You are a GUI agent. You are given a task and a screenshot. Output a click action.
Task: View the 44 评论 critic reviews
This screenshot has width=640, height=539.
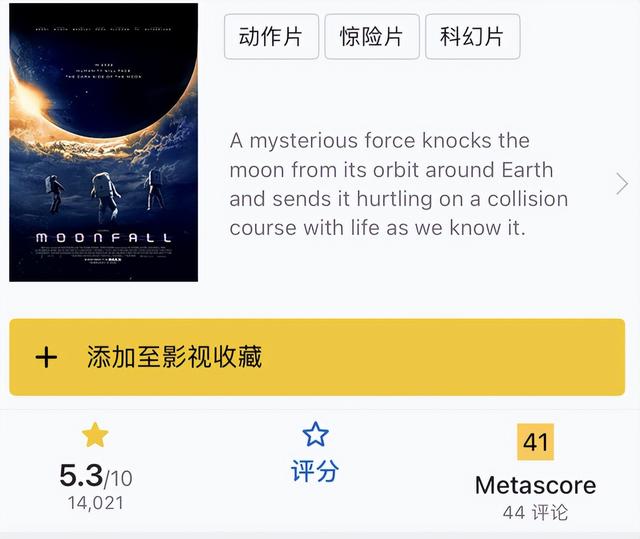coord(535,512)
